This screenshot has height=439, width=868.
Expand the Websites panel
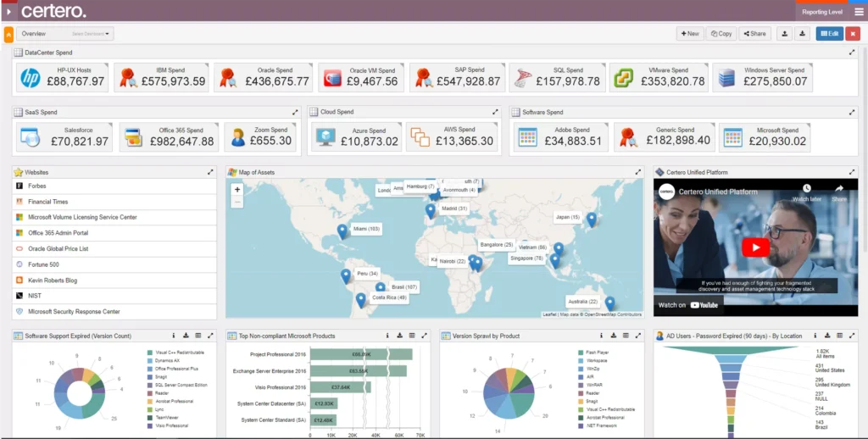(210, 172)
